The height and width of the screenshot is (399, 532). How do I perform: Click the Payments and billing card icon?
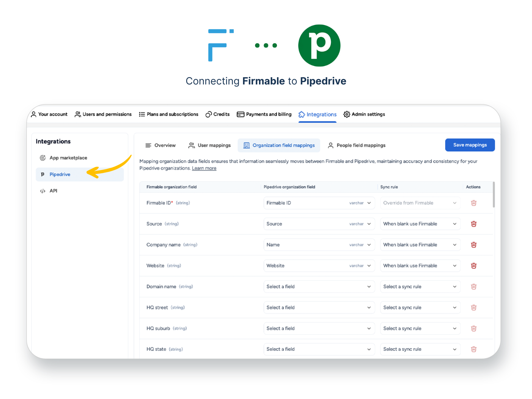240,114
